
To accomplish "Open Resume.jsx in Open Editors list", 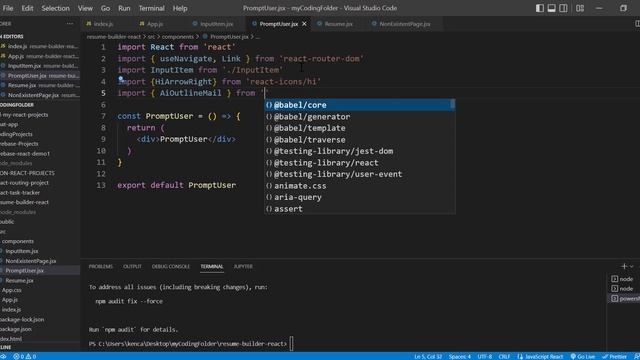I will (x=40, y=85).
